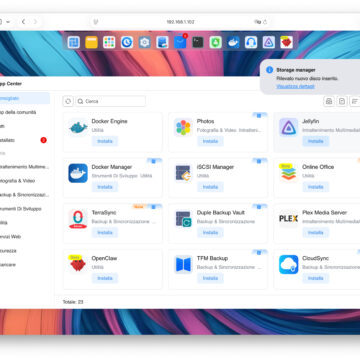Open the blue clock dock icon
The image size is (360, 360).
point(127,42)
